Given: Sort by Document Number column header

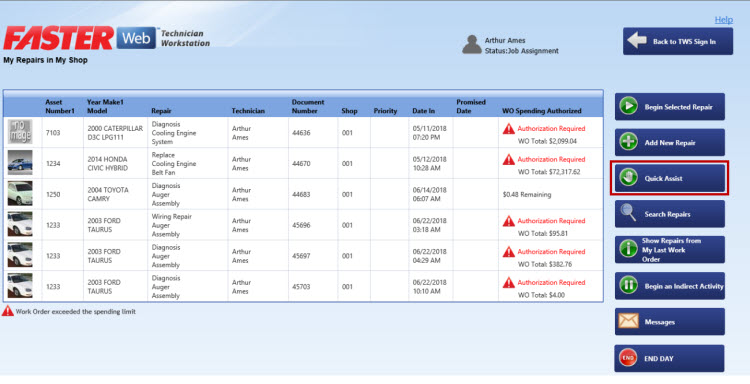Looking at the screenshot, I should [x=308, y=106].
